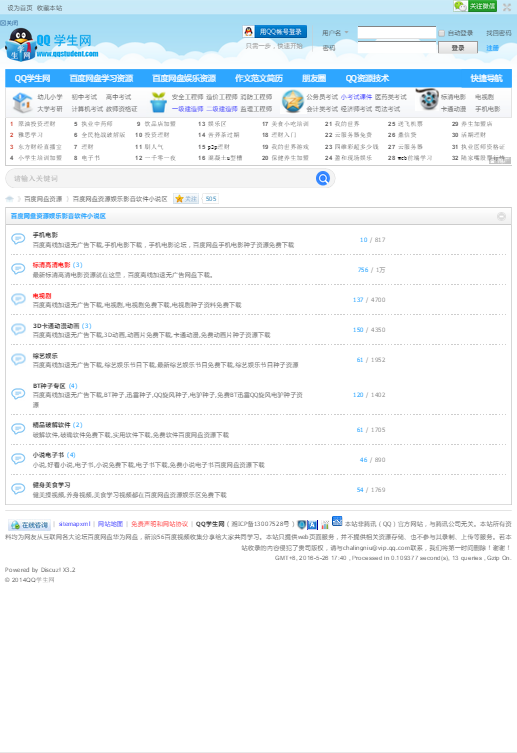517x753 pixels.
Task: Open the 作文范文简历 nav tab
Action: pyautogui.click(x=259, y=78)
